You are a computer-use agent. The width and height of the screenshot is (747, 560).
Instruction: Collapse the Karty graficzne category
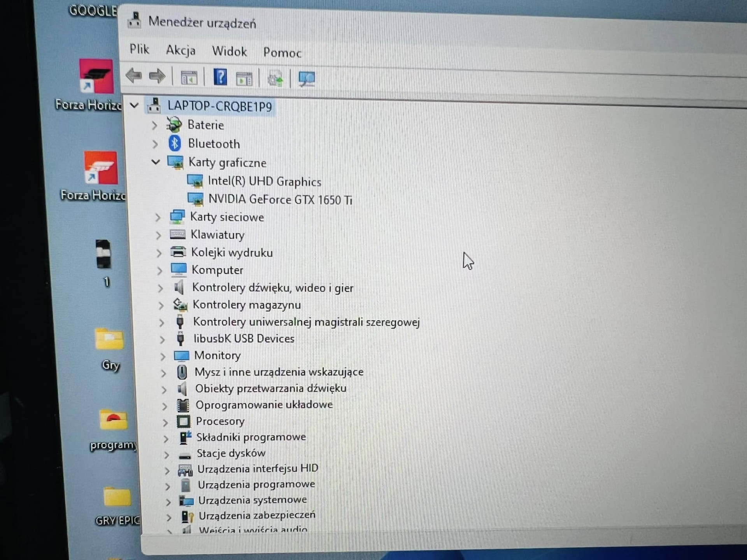156,162
